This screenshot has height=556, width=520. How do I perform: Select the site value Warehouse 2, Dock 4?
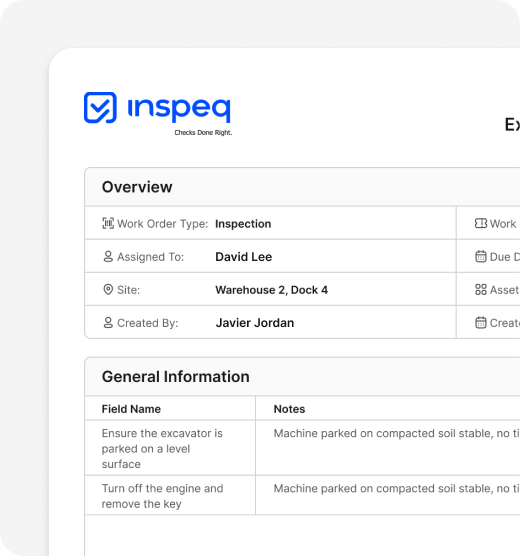tap(271, 290)
